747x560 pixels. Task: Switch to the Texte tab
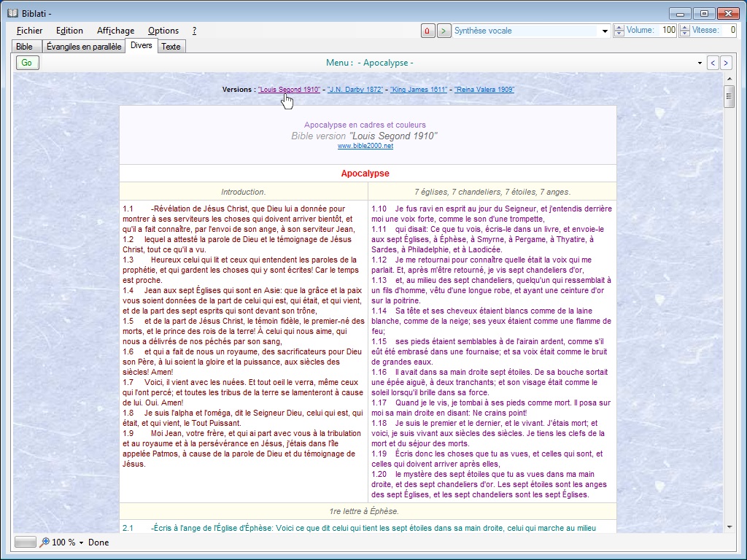click(171, 47)
